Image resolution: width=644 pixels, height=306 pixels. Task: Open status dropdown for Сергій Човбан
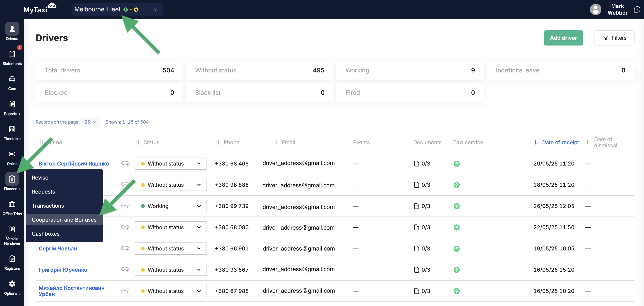pos(171,249)
